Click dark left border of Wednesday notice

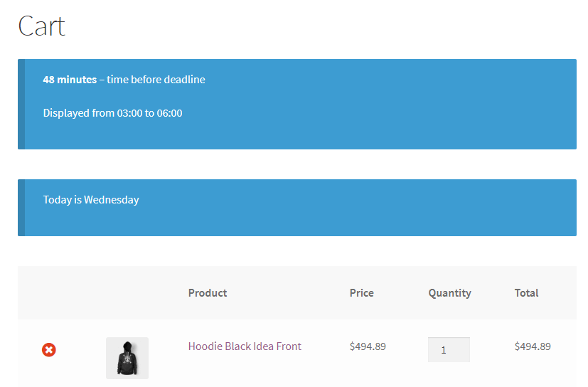pyautogui.click(x=21, y=208)
